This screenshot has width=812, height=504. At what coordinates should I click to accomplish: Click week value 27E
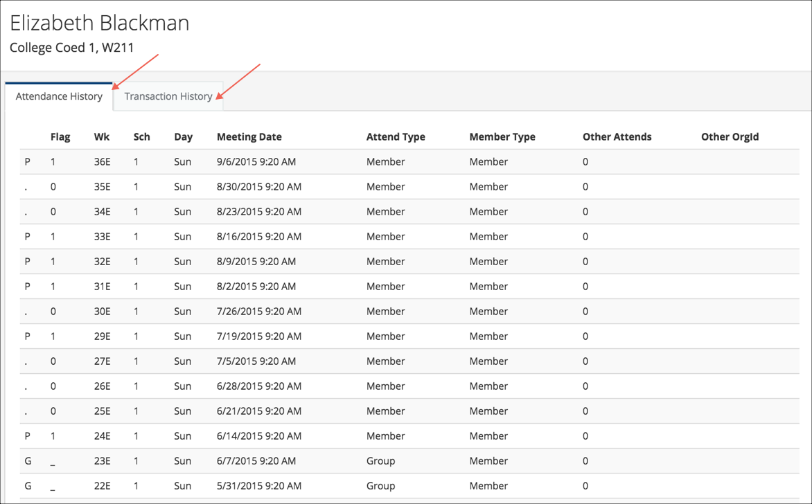click(x=102, y=361)
